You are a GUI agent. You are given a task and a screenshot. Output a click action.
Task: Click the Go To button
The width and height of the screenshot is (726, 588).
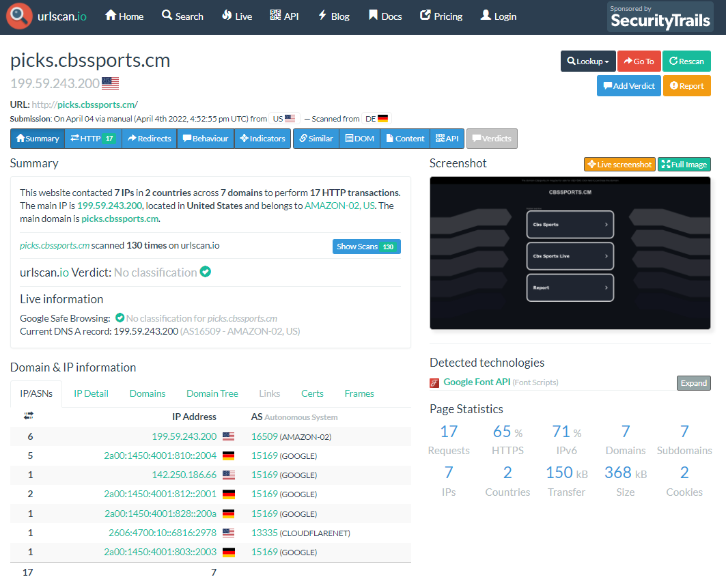pyautogui.click(x=639, y=61)
